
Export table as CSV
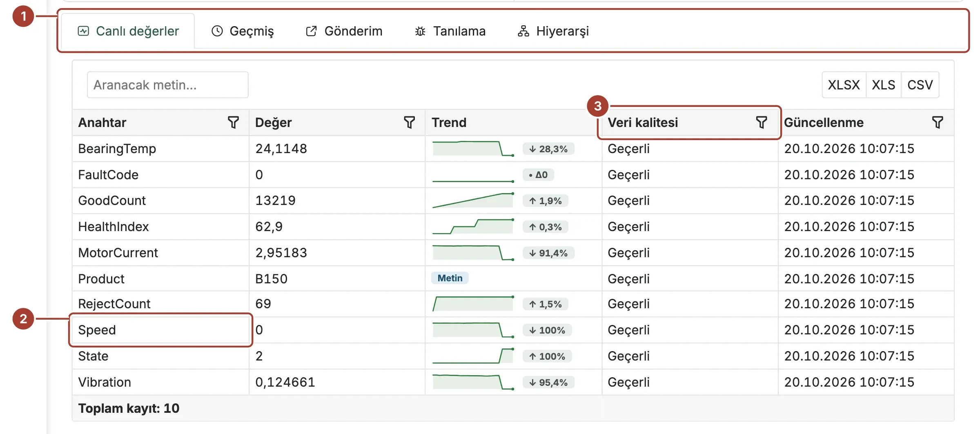pyautogui.click(x=920, y=85)
